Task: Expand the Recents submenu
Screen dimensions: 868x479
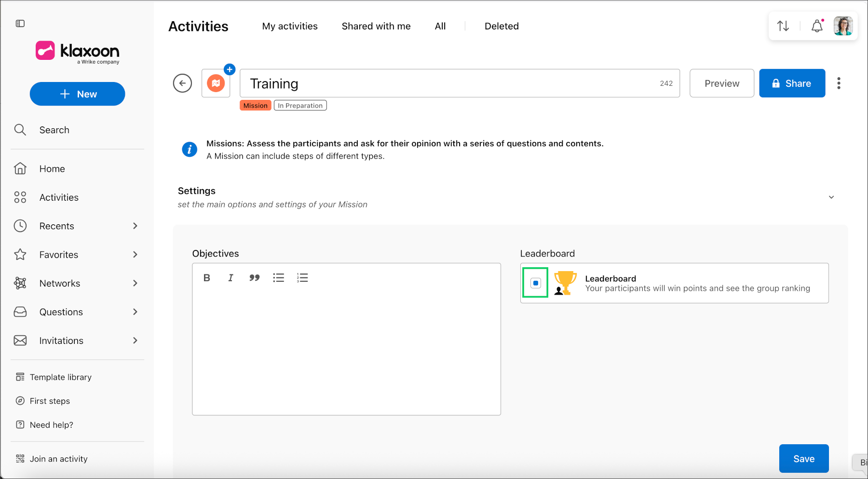Action: pyautogui.click(x=135, y=226)
